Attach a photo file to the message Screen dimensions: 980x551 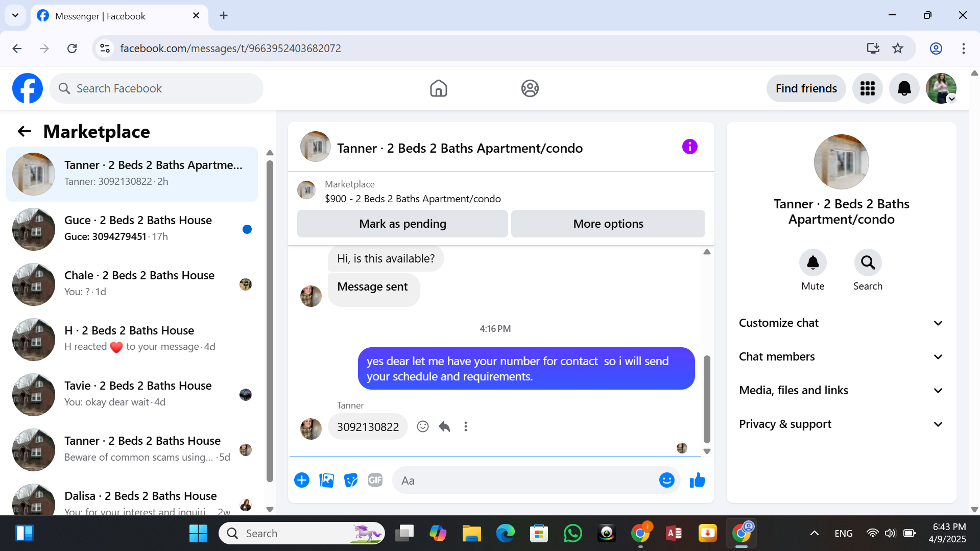pos(326,480)
